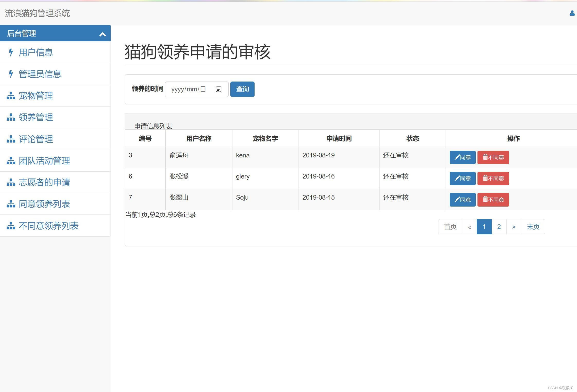Reject application 3 for kena with 不同意
The image size is (577, 392).
493,157
